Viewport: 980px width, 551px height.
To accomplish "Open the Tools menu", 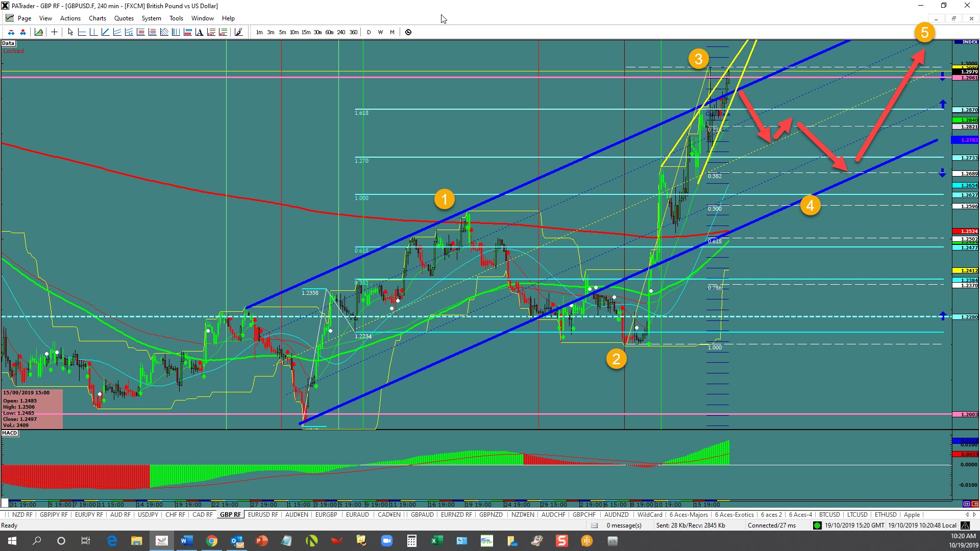I will 176,18.
